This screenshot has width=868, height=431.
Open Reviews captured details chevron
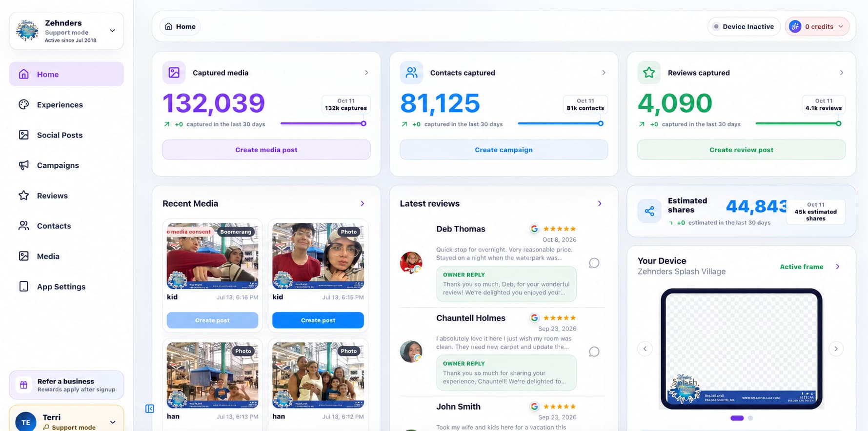click(x=841, y=73)
